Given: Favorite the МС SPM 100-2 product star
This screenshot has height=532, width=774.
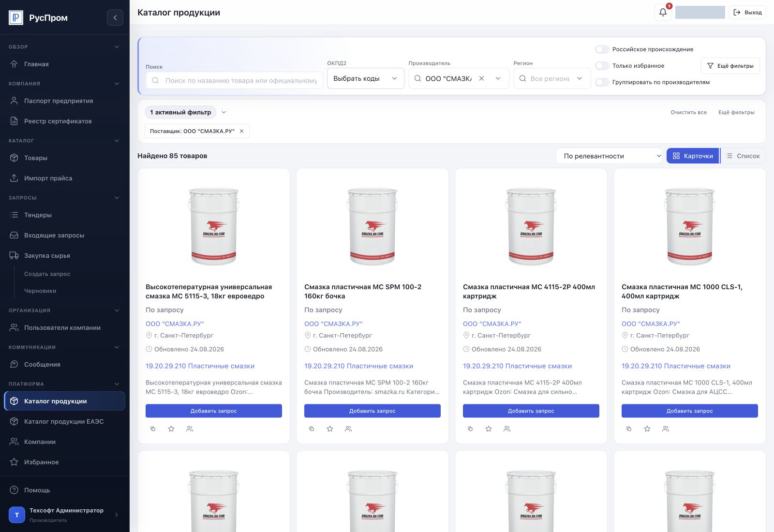Looking at the screenshot, I should tap(330, 429).
